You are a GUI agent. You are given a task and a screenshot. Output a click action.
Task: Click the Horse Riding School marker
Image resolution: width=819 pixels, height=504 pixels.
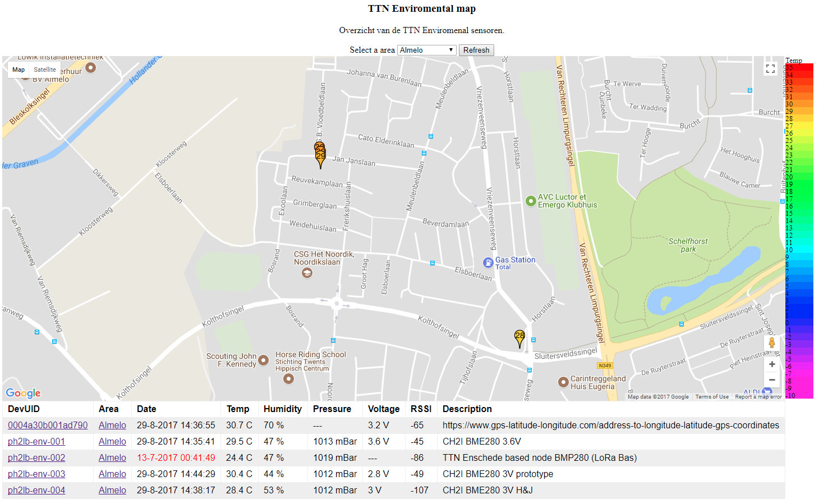tap(288, 378)
